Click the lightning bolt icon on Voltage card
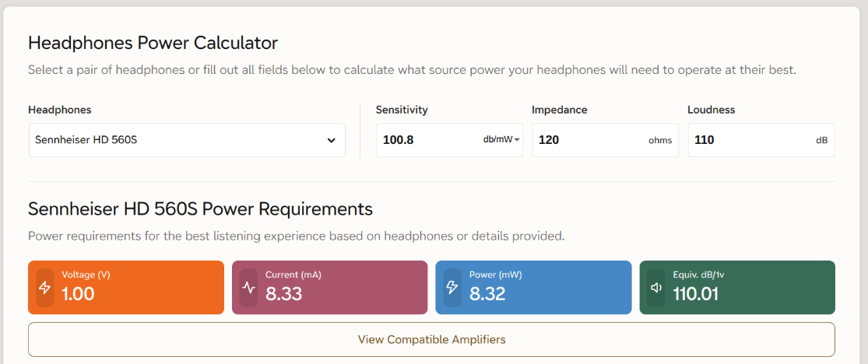The width and height of the screenshot is (868, 364). (45, 288)
